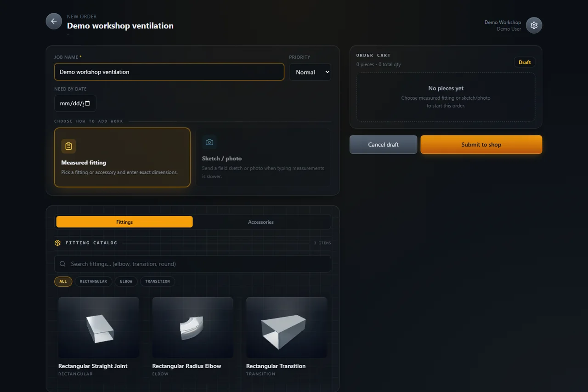
Task: Choose the Rectangular Transition thumbnail
Action: click(287, 328)
